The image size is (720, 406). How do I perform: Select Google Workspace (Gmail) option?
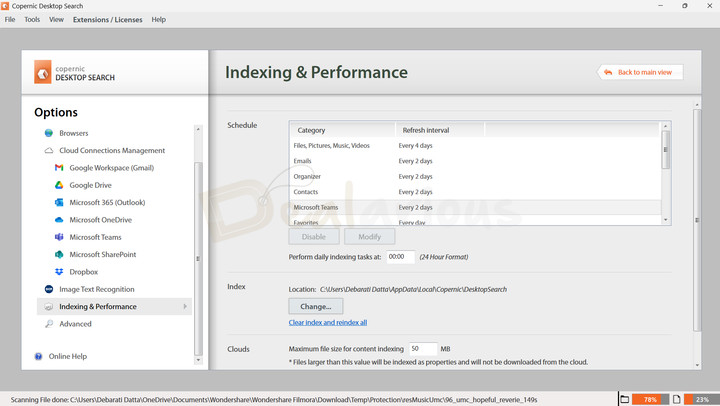click(112, 168)
